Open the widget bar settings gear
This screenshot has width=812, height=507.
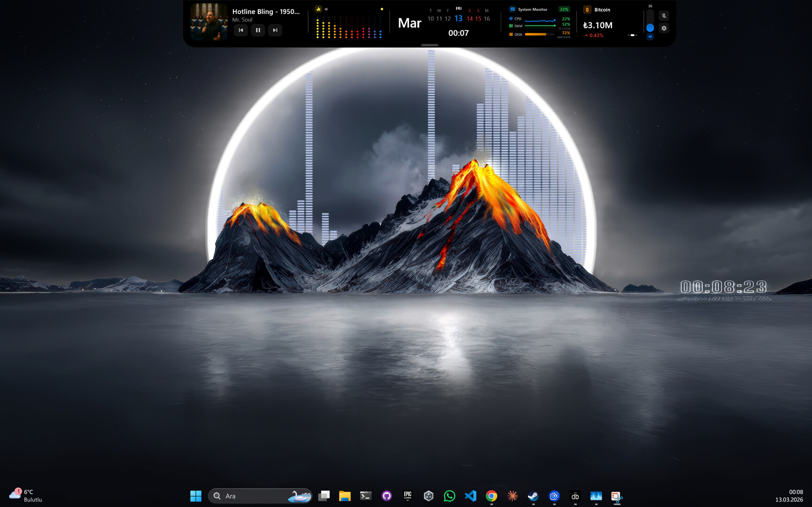pyautogui.click(x=664, y=28)
